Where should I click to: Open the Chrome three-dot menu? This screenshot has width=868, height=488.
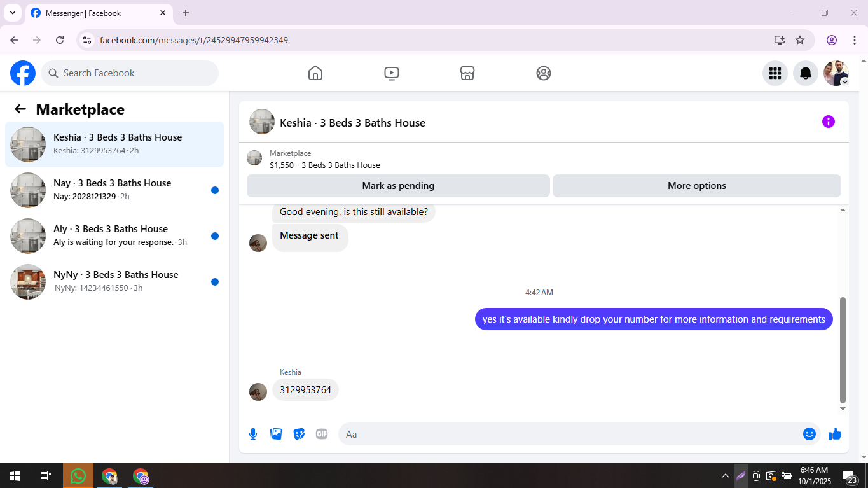855,40
